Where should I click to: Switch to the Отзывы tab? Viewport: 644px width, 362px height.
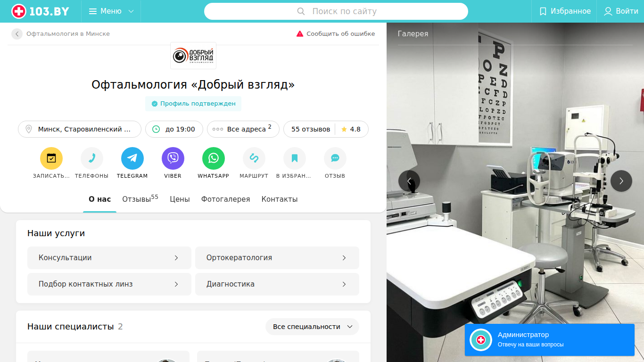coord(140,199)
